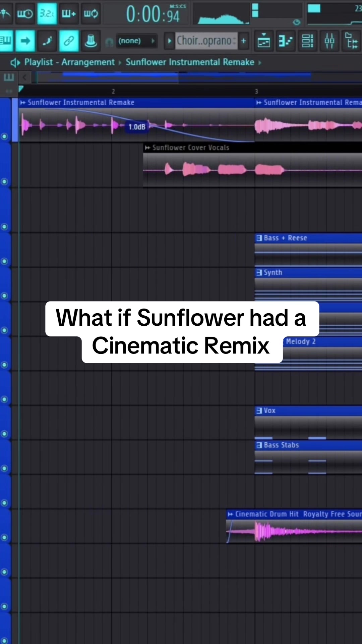Open Sunflower Cover Vocals clip menu icon
Screen dimensions: 362x644
147,148
